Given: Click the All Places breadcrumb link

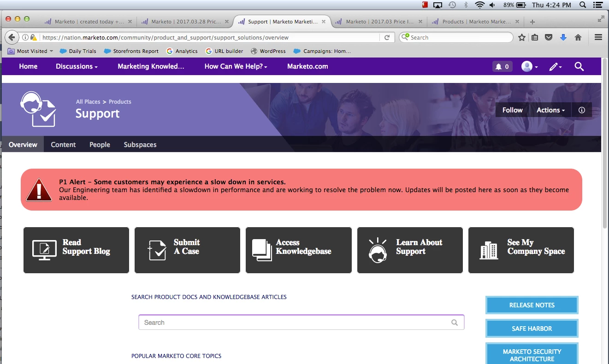Looking at the screenshot, I should (88, 102).
